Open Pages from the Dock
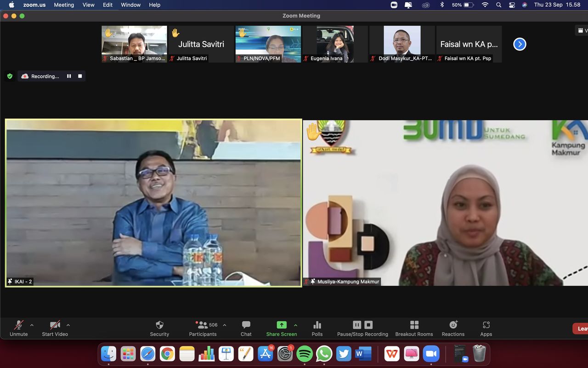588x368 pixels. [246, 354]
